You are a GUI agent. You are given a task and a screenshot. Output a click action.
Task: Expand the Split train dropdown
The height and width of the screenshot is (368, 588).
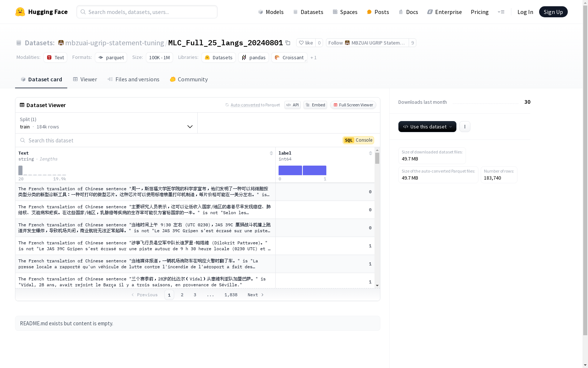point(107,123)
